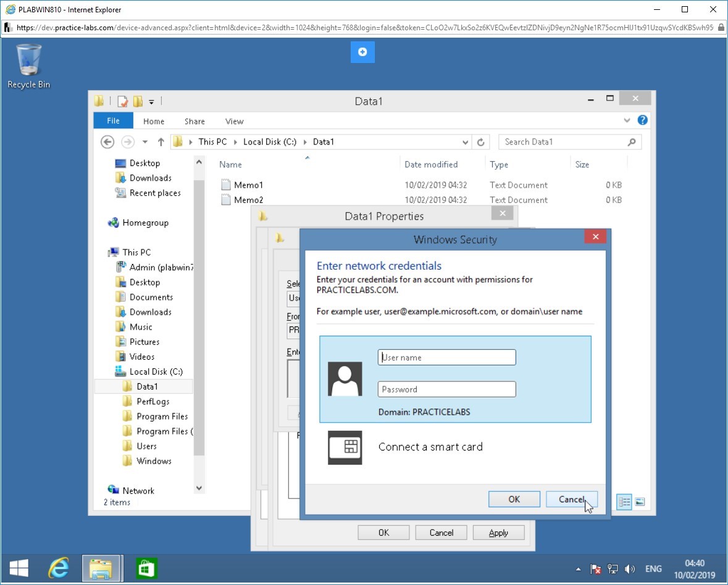
Task: Click Apply in Data1 Properties dialog
Action: pos(499,533)
